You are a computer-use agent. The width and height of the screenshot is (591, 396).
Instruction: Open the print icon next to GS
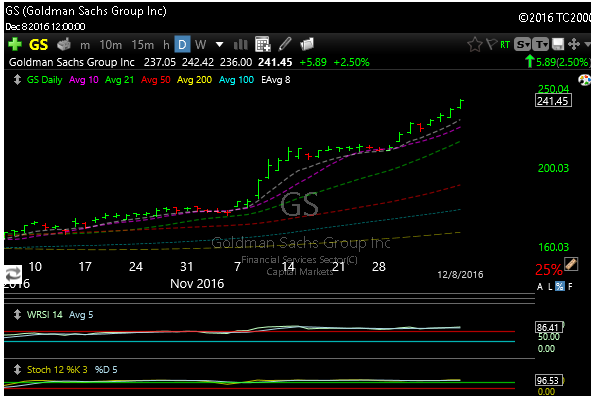pos(64,44)
